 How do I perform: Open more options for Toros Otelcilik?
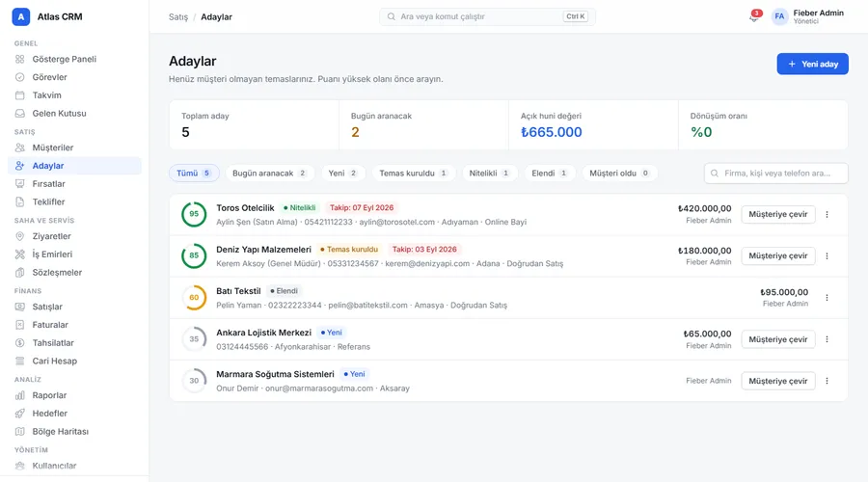click(x=827, y=214)
